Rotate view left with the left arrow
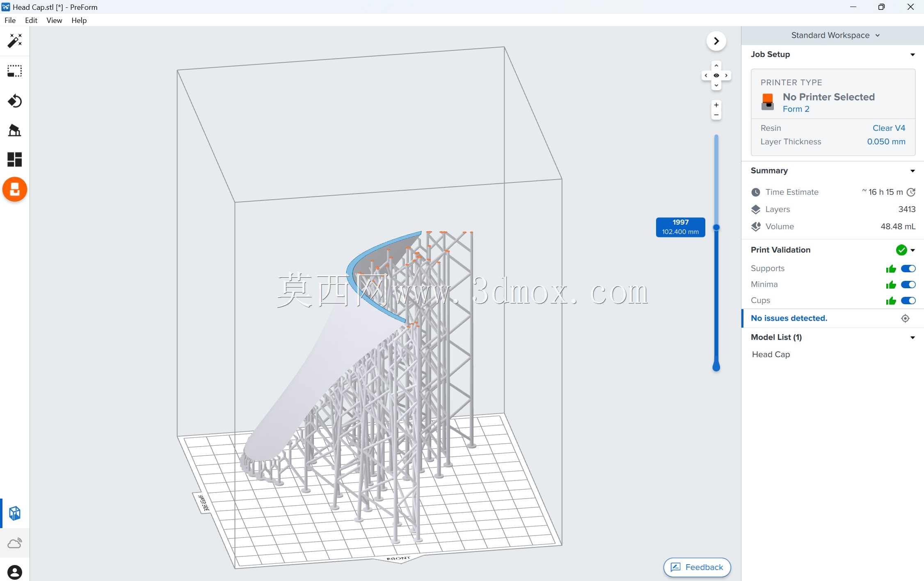This screenshot has height=581, width=924. [706, 75]
